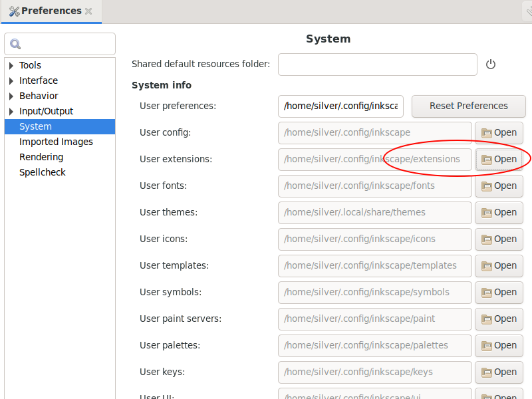Open the User config folder

pos(499,132)
